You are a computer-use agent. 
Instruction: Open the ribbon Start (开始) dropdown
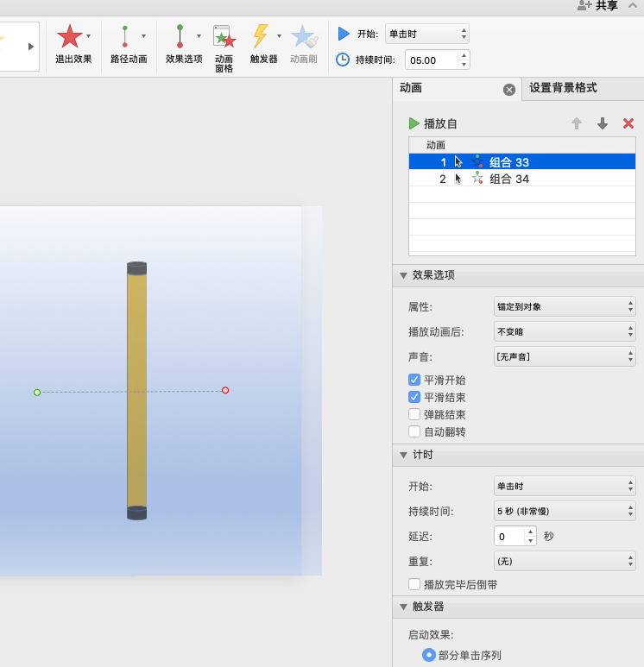tap(427, 34)
